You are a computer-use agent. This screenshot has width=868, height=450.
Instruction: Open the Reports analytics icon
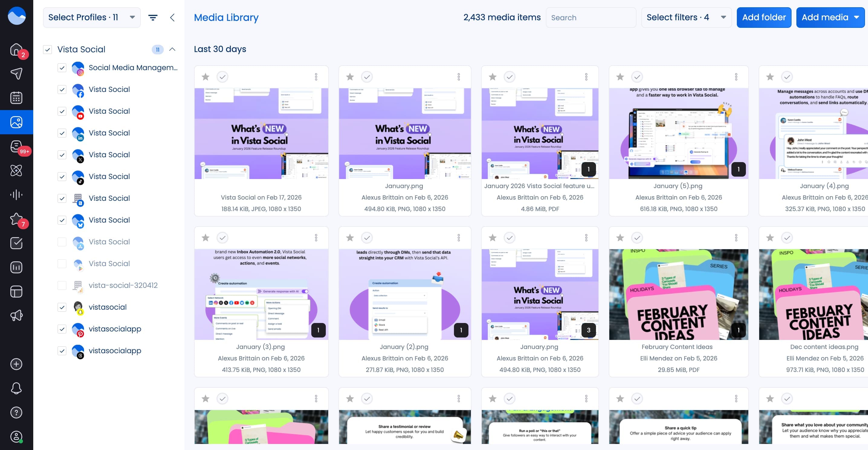(x=16, y=267)
